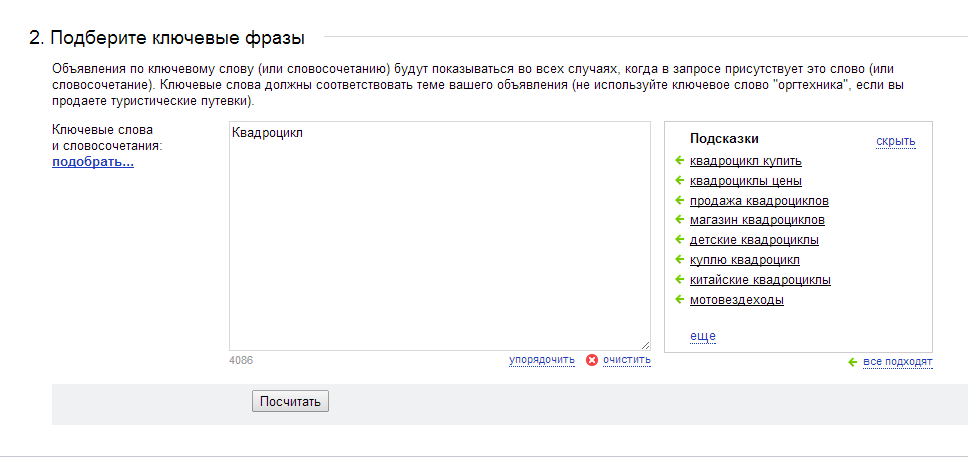Click the "очистить" text link
Viewport: 968px width, 457px height.
pyautogui.click(x=626, y=360)
